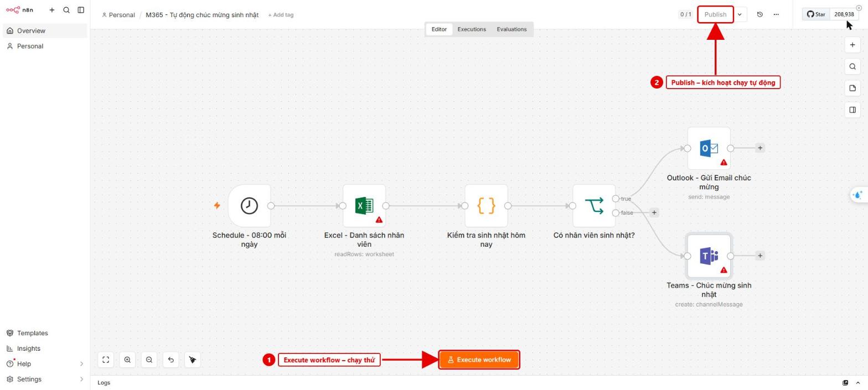The image size is (868, 390).
Task: Expand the Logs panel
Action: [104, 383]
